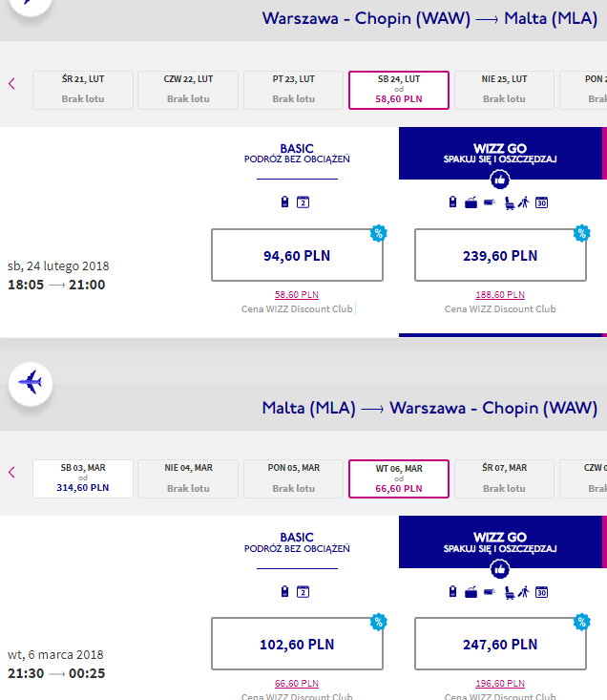
Task: Select the SB 03, MAR return date tab
Action: pyautogui.click(x=83, y=478)
